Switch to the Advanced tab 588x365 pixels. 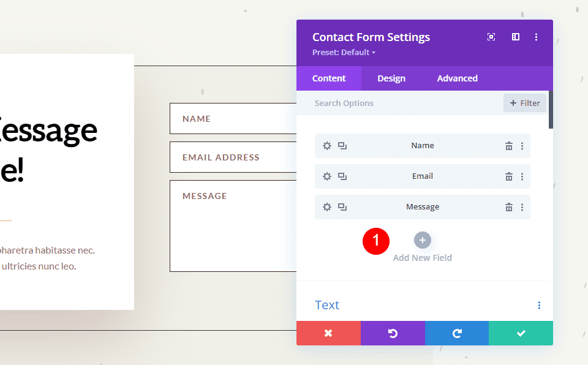[457, 78]
